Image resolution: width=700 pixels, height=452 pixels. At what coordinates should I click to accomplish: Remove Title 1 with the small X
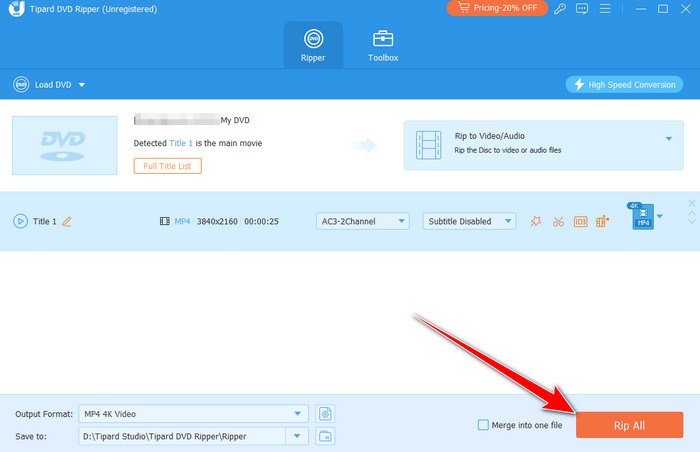click(692, 204)
